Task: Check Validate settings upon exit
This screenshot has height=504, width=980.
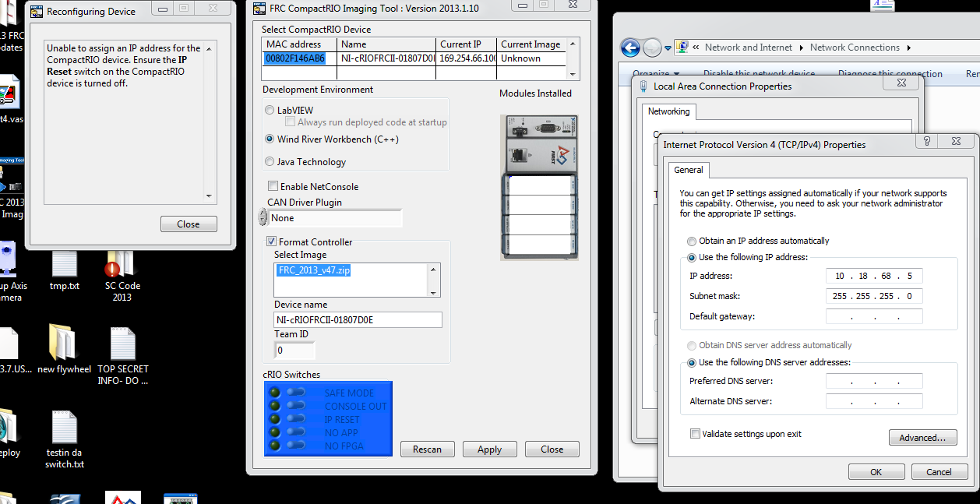Action: click(x=695, y=434)
